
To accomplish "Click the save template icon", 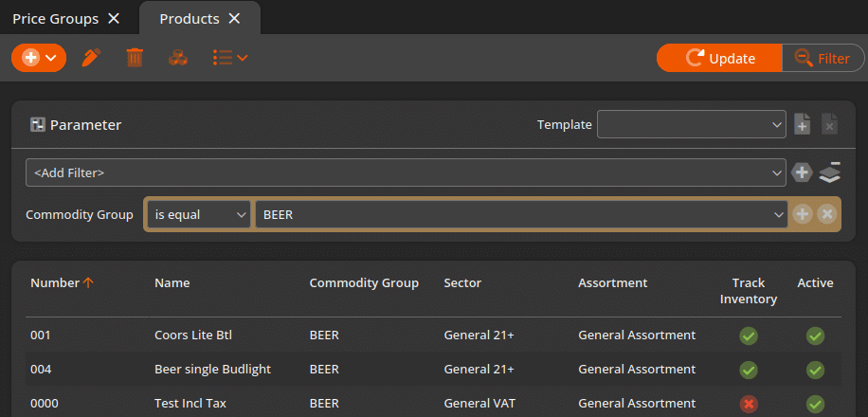I will [802, 124].
